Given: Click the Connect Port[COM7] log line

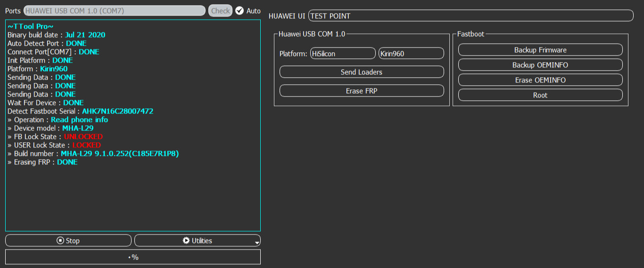Looking at the screenshot, I should pyautogui.click(x=53, y=52).
